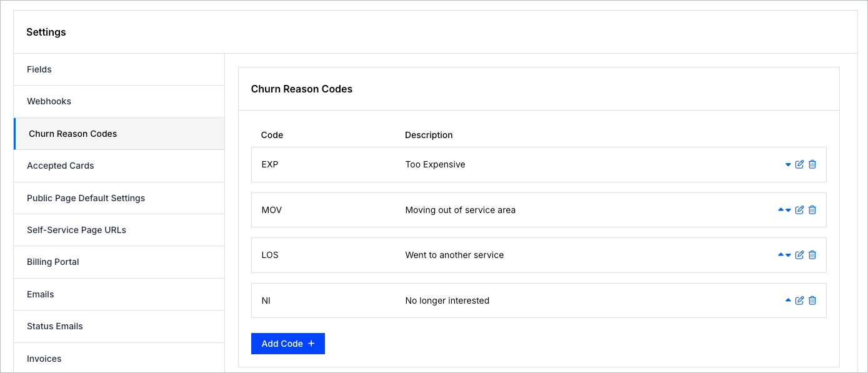This screenshot has height=373, width=868.
Task: Open Accepted Cards settings
Action: tap(119, 166)
